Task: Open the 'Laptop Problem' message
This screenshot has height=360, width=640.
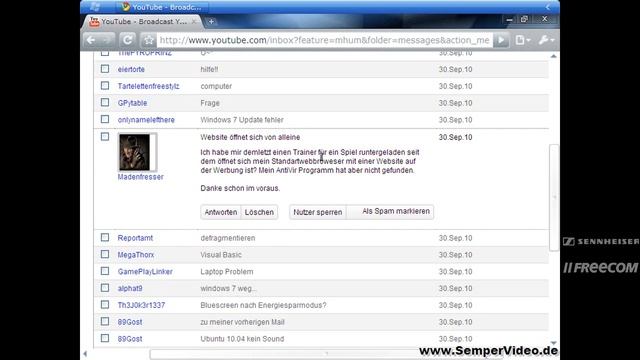Action: [227, 271]
